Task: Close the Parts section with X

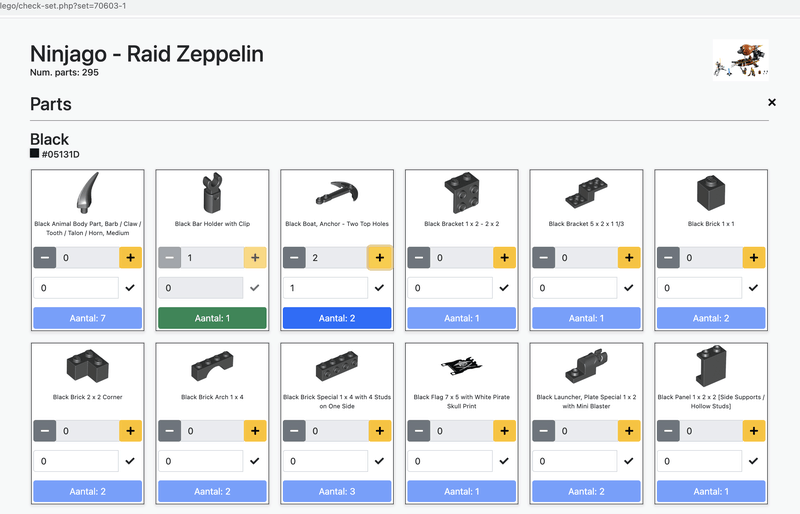Action: pos(771,103)
